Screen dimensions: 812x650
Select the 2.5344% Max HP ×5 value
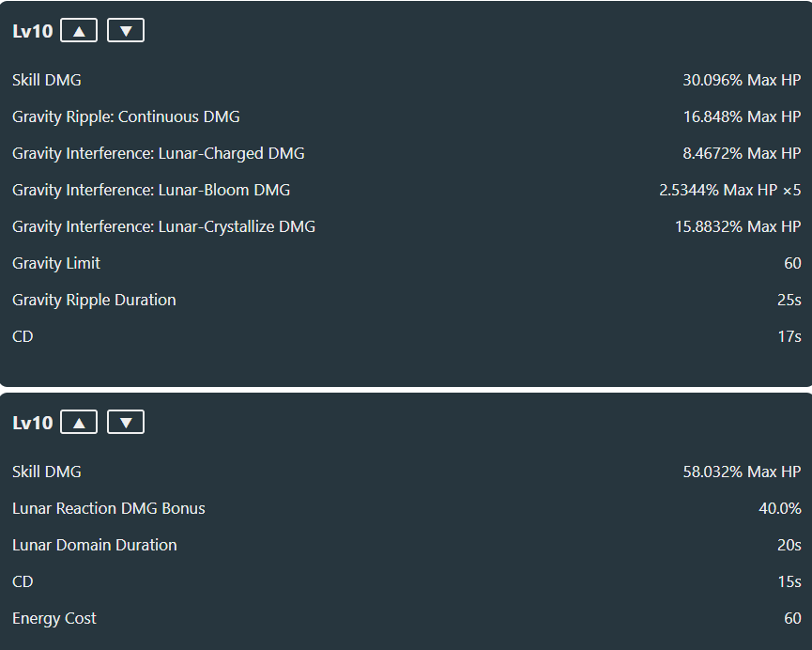tap(730, 190)
